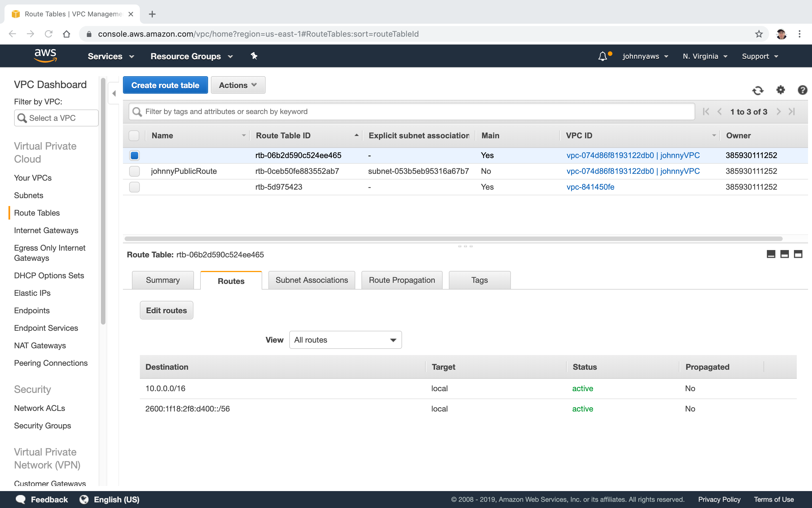This screenshot has height=508, width=812.
Task: Switch to the Routes tab
Action: pyautogui.click(x=231, y=281)
